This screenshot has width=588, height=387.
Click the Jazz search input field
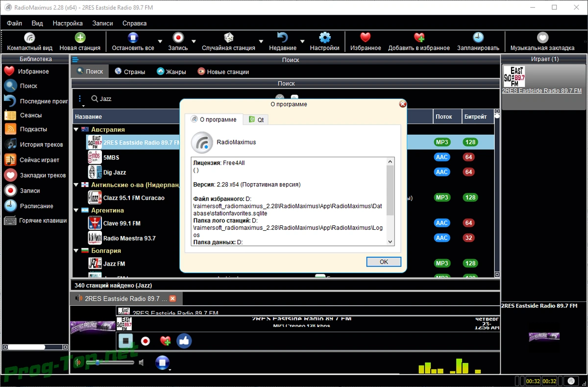coord(184,98)
